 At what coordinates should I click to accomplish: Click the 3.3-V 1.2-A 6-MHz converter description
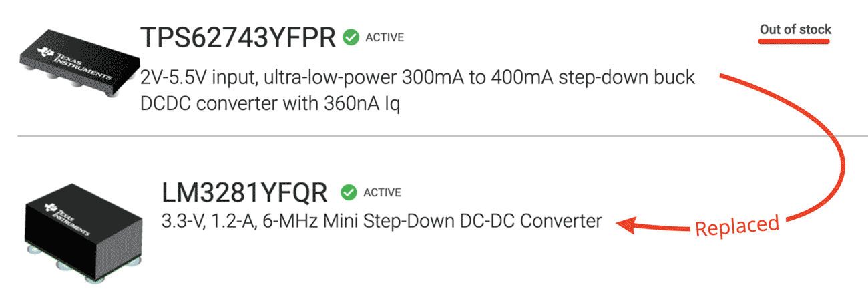click(381, 220)
